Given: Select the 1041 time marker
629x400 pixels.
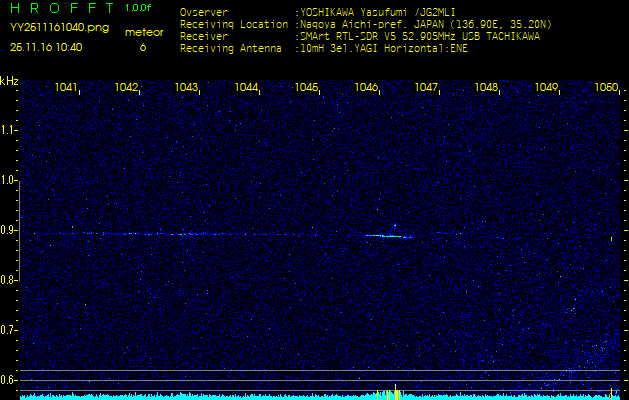Looking at the screenshot, I should point(67,88).
